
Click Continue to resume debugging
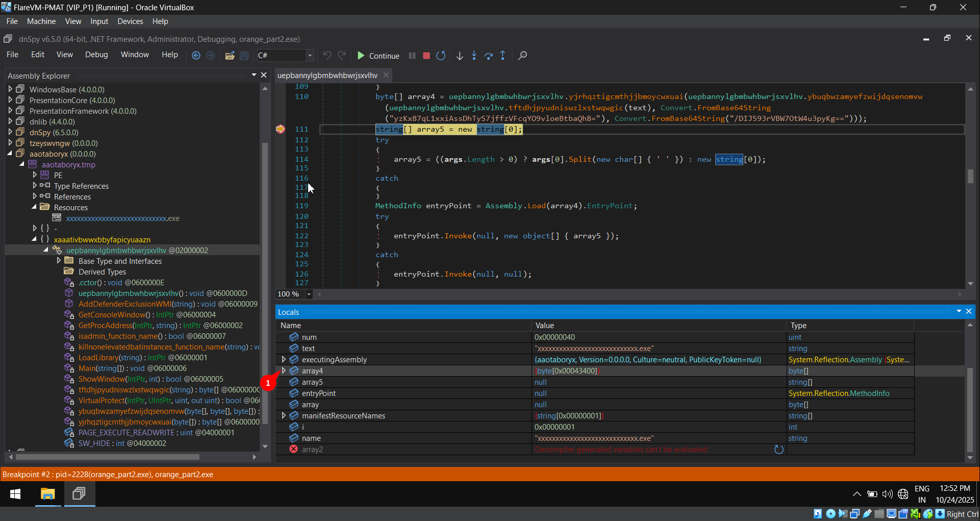click(379, 56)
